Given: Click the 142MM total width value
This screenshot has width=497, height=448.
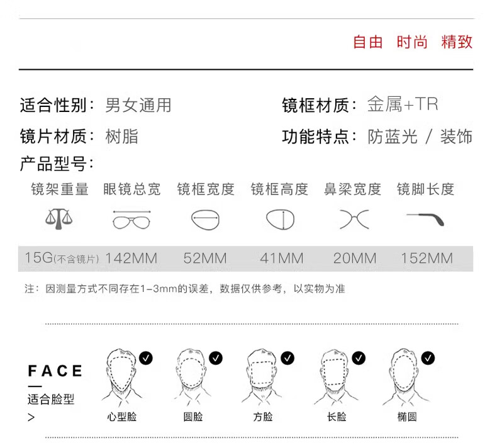Looking at the screenshot, I should pos(131,258).
